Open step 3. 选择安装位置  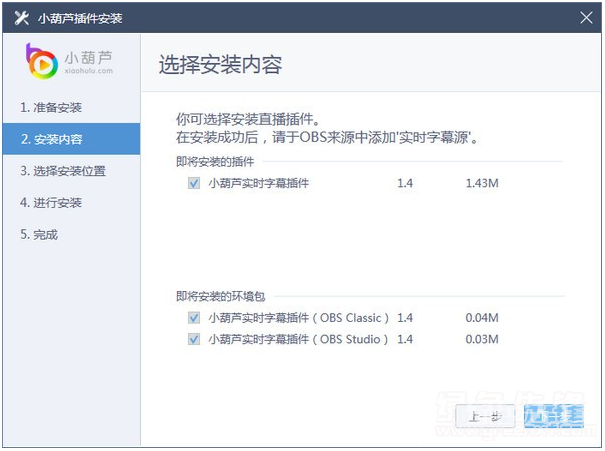(x=71, y=171)
